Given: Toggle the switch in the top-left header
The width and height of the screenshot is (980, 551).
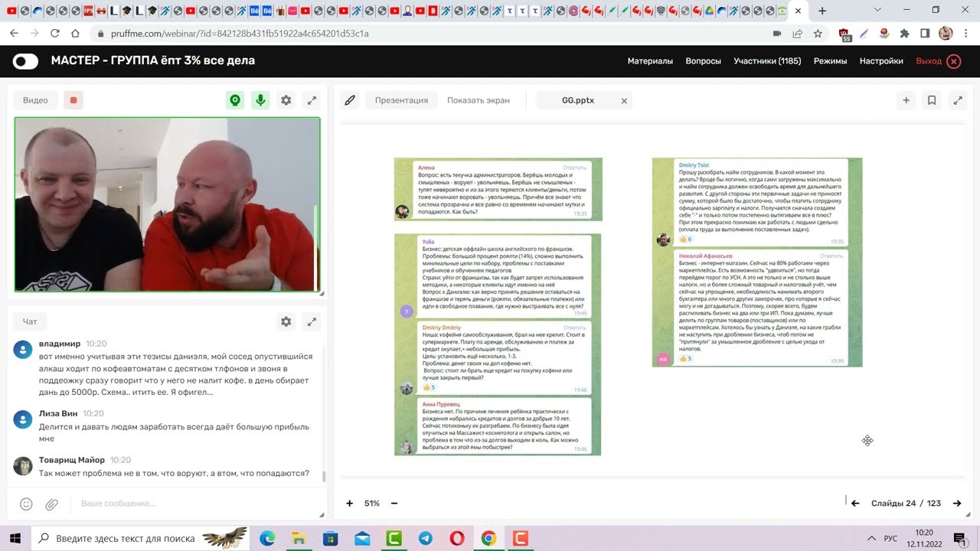Looking at the screenshot, I should click(25, 61).
